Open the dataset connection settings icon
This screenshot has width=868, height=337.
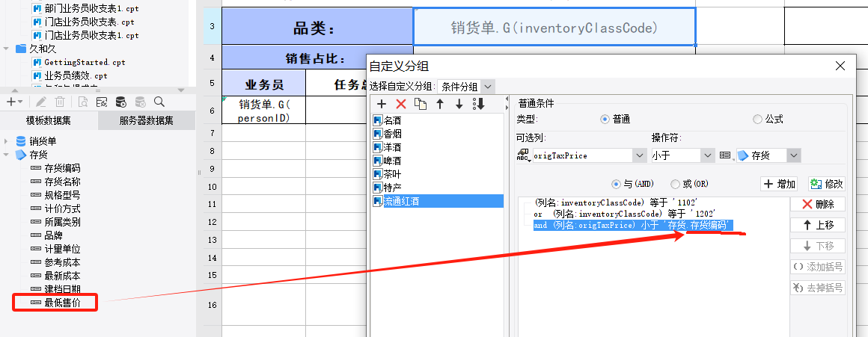point(101,102)
